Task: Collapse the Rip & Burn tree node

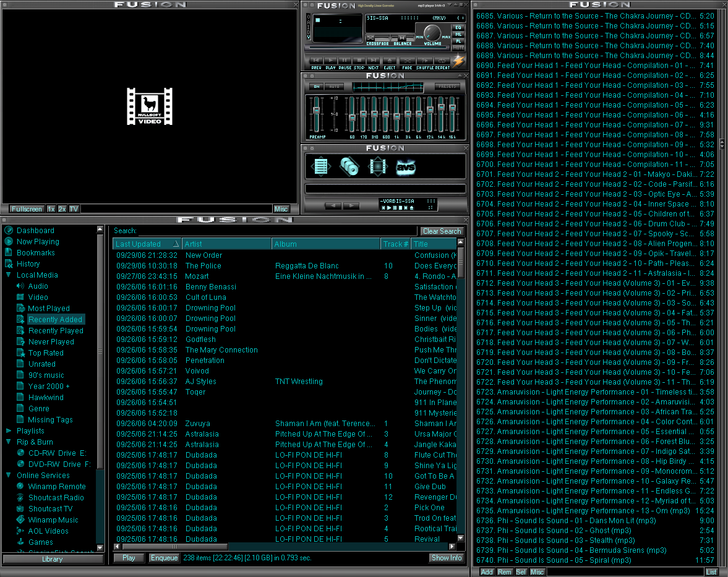Action: click(x=9, y=442)
